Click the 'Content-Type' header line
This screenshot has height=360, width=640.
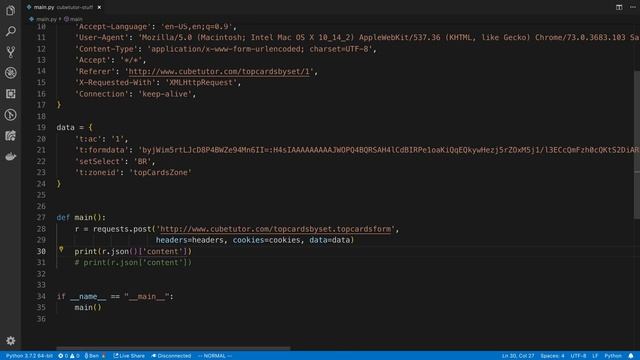tap(226, 49)
